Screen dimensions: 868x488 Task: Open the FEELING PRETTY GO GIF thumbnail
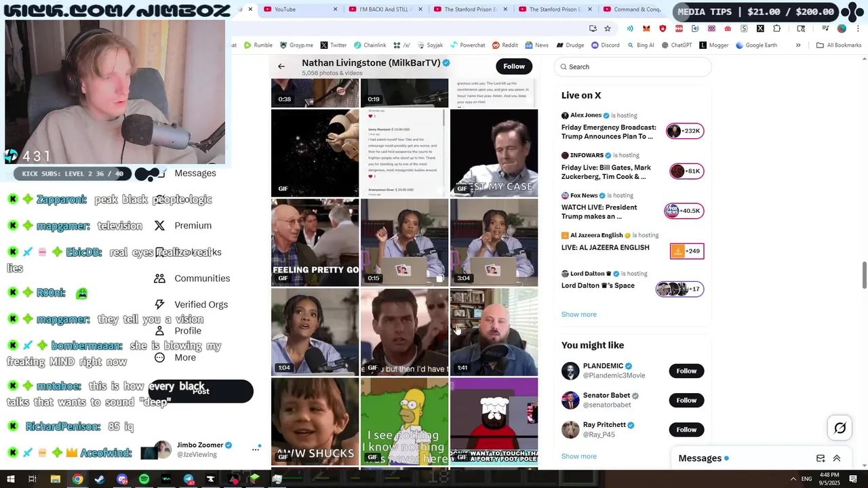tap(315, 243)
